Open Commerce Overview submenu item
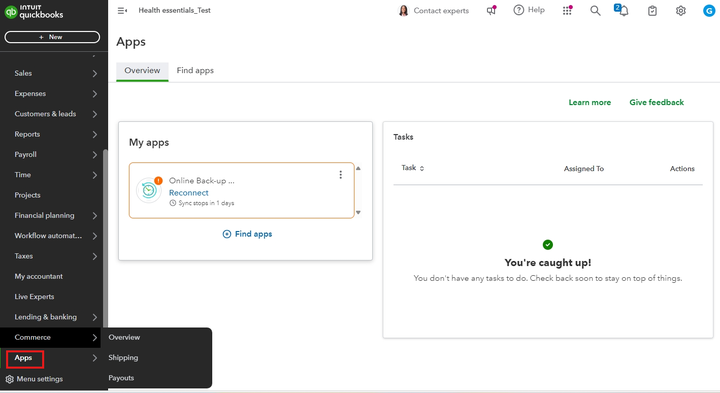The height and width of the screenshot is (393, 720). tap(124, 337)
